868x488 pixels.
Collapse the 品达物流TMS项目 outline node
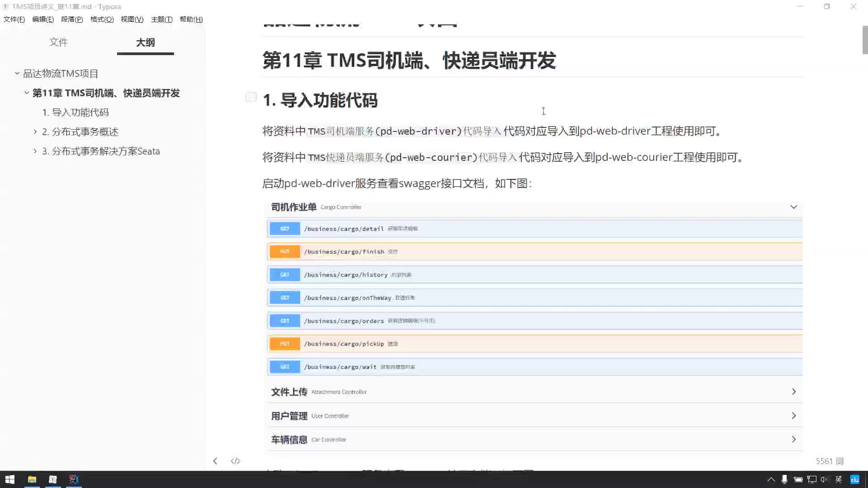coord(17,73)
